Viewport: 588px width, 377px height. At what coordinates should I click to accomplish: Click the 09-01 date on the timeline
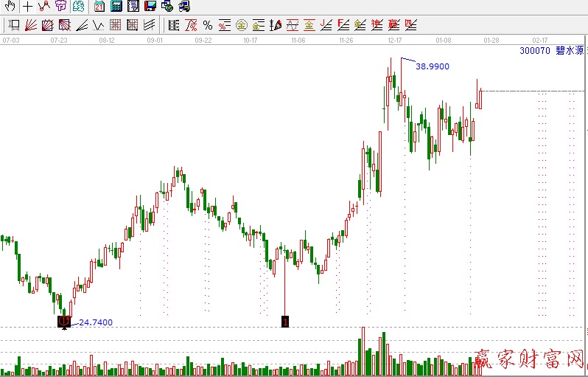click(x=155, y=41)
